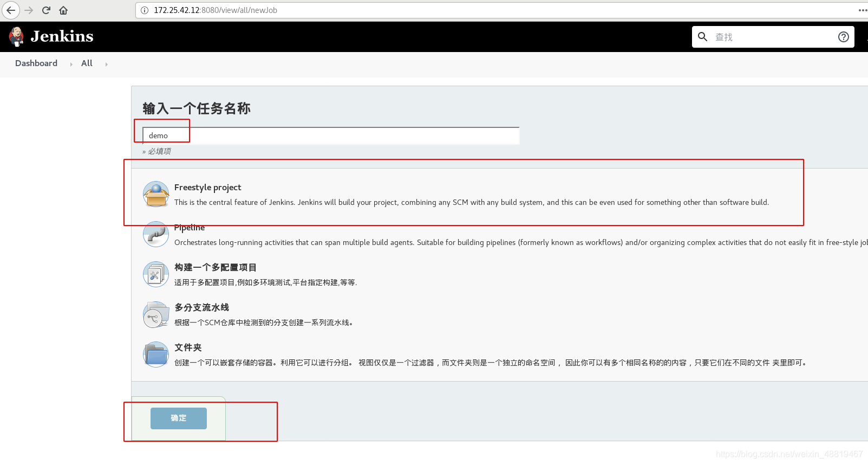Reload the page with the refresh icon
This screenshot has height=464, width=868.
(x=46, y=10)
